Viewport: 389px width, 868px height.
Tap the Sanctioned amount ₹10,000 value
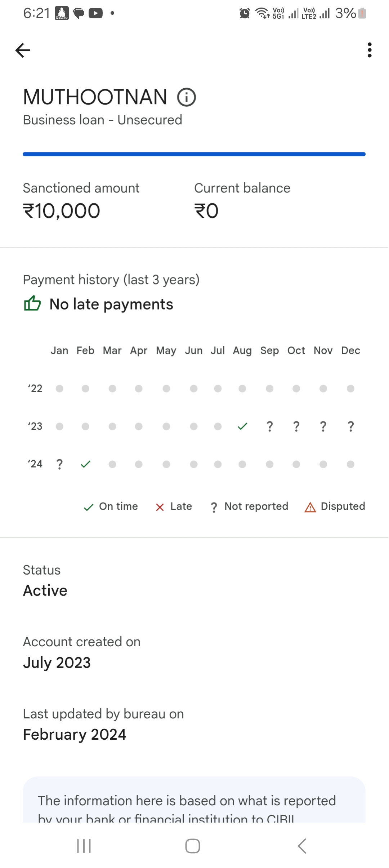point(62,211)
